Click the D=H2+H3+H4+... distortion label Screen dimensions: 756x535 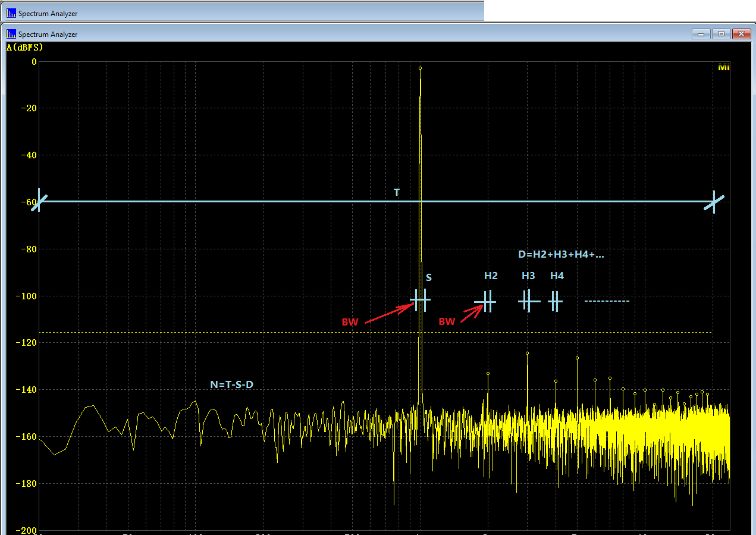561,254
